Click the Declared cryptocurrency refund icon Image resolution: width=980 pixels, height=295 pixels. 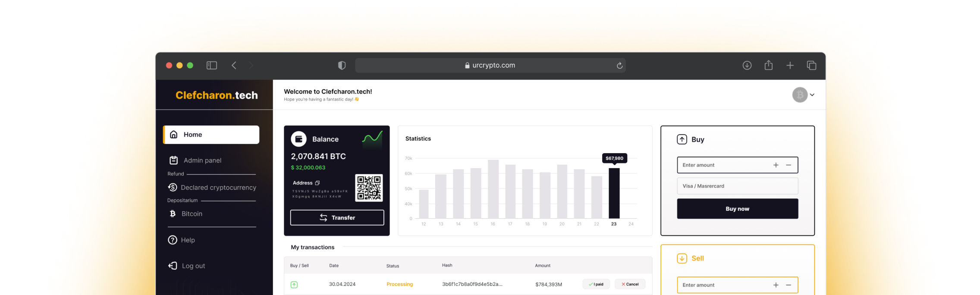point(173,187)
